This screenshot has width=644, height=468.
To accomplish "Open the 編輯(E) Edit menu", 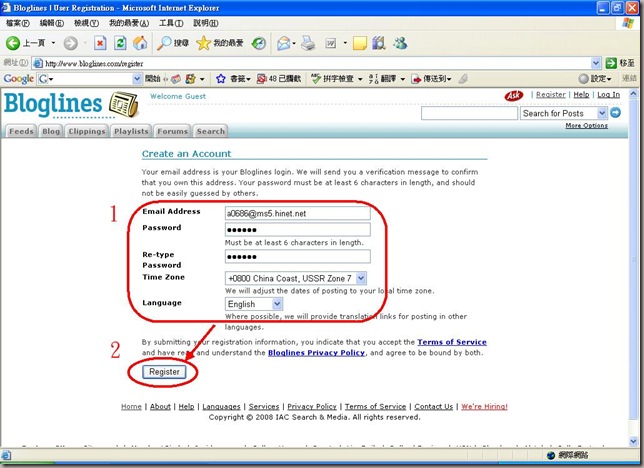I will coord(51,23).
